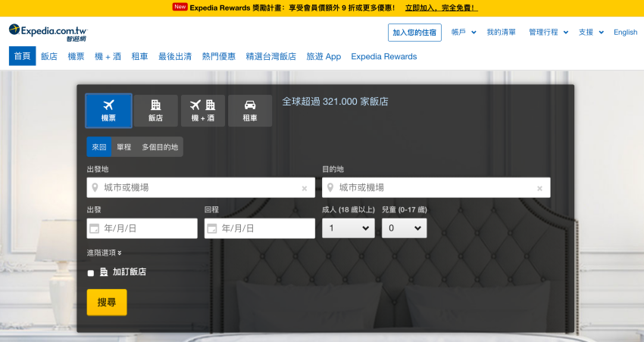644x342 pixels.
Task: Open 機 + 酒 in the top navigation bar
Action: [108, 56]
